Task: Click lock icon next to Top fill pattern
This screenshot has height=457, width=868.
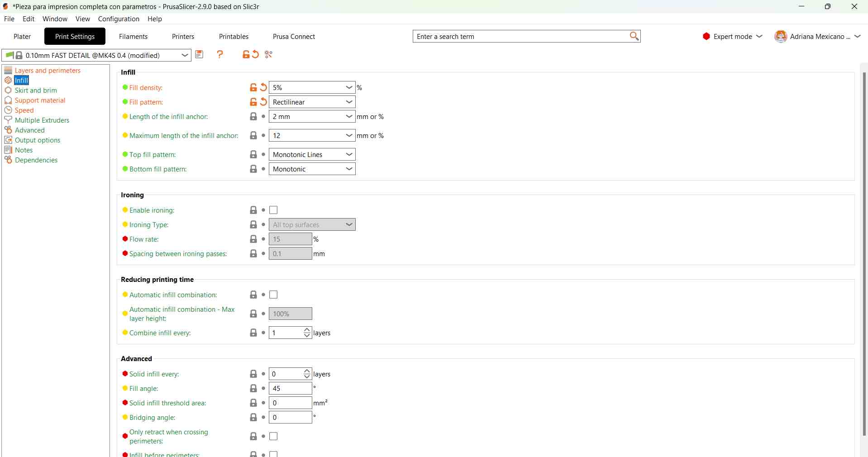Action: point(253,155)
